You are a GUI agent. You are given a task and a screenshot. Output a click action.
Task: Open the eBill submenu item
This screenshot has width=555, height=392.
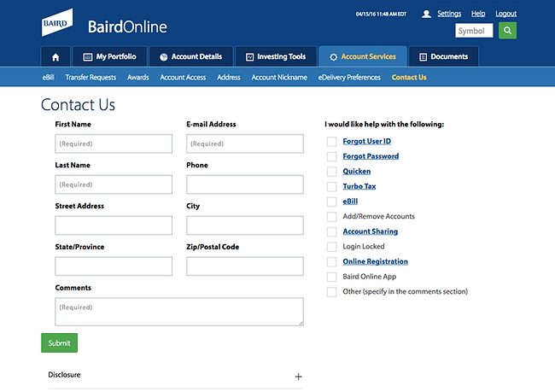tap(49, 77)
